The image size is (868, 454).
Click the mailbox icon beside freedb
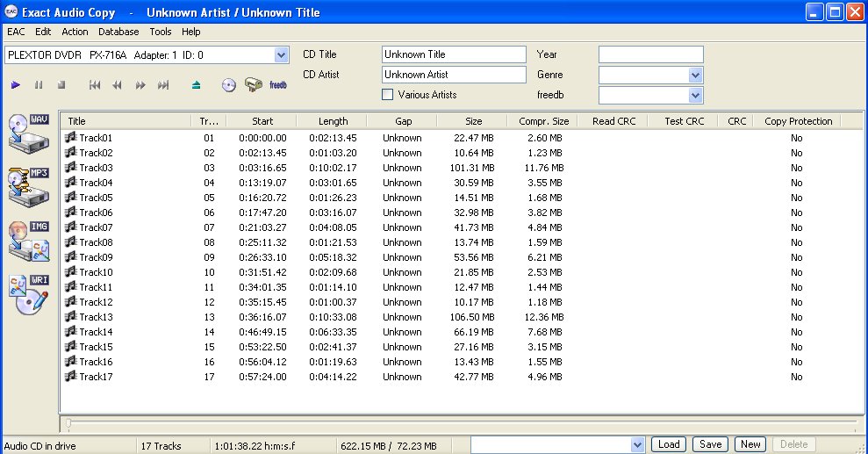(254, 84)
